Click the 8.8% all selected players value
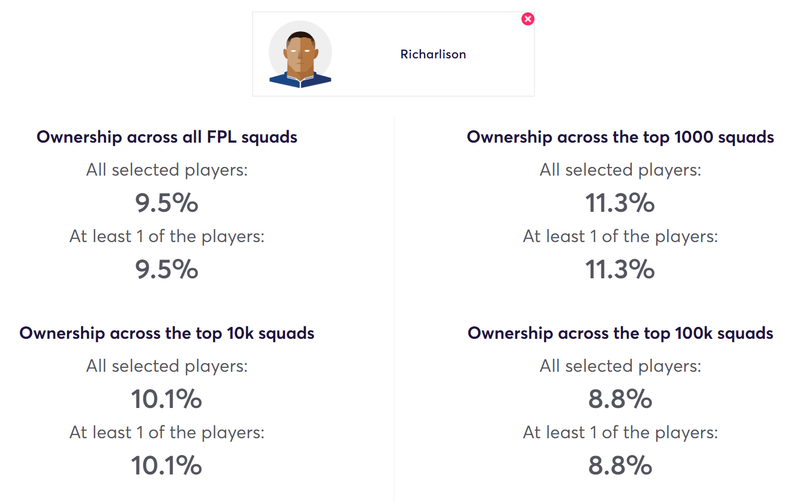 [620, 399]
